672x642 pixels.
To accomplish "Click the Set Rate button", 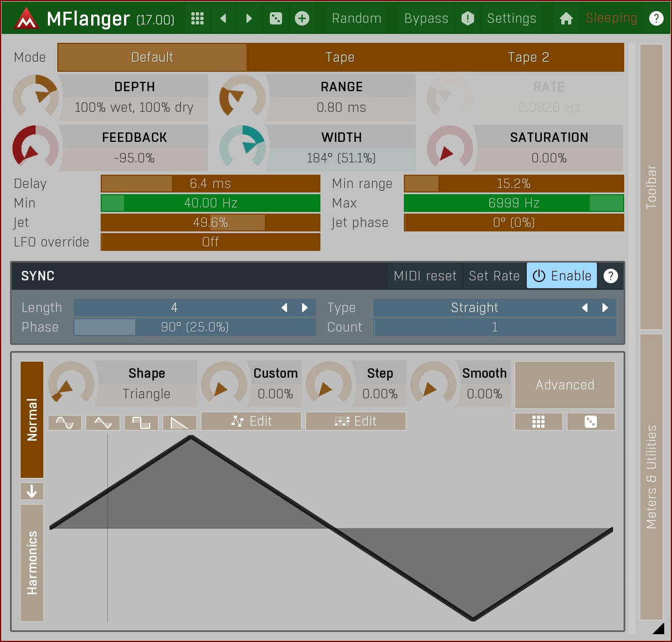I will (494, 276).
